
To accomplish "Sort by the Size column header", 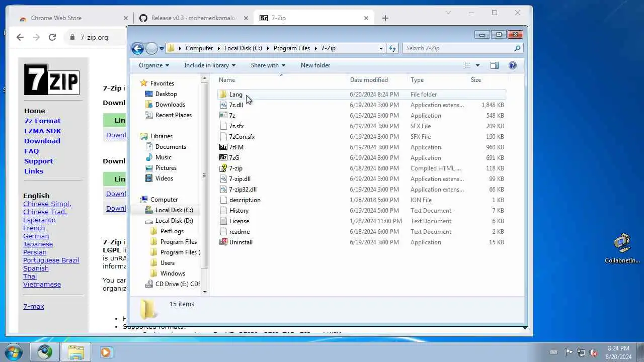I will tap(488, 80).
